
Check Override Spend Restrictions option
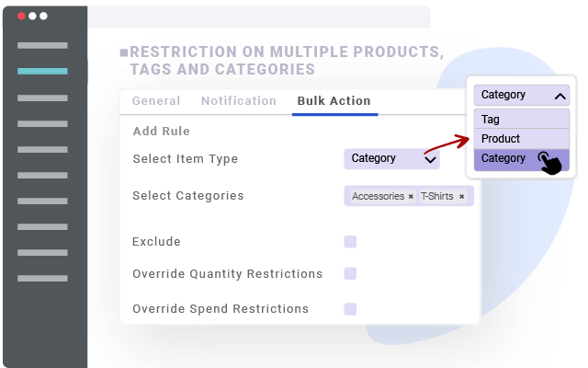tap(350, 309)
